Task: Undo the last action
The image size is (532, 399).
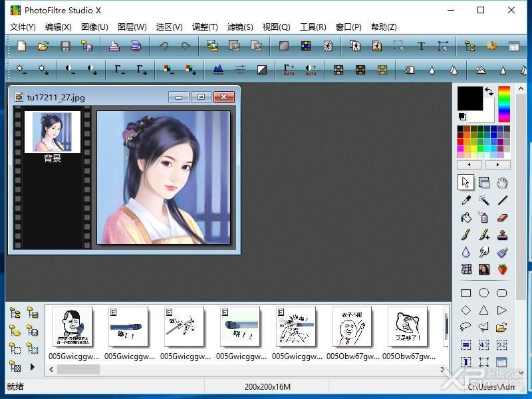Action: tap(164, 46)
